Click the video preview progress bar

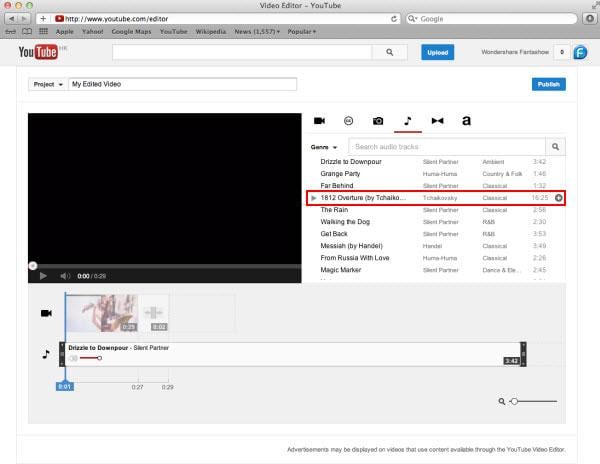[x=165, y=266]
